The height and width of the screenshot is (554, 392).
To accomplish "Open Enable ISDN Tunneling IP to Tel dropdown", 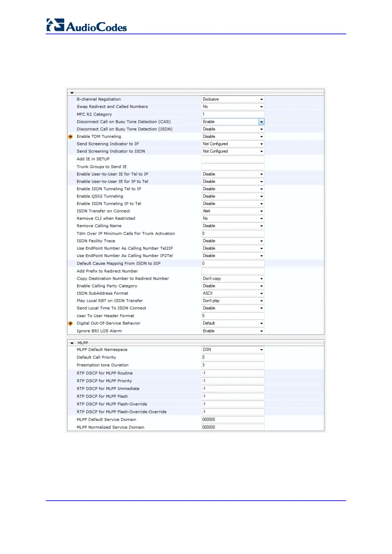I will (x=233, y=204).
